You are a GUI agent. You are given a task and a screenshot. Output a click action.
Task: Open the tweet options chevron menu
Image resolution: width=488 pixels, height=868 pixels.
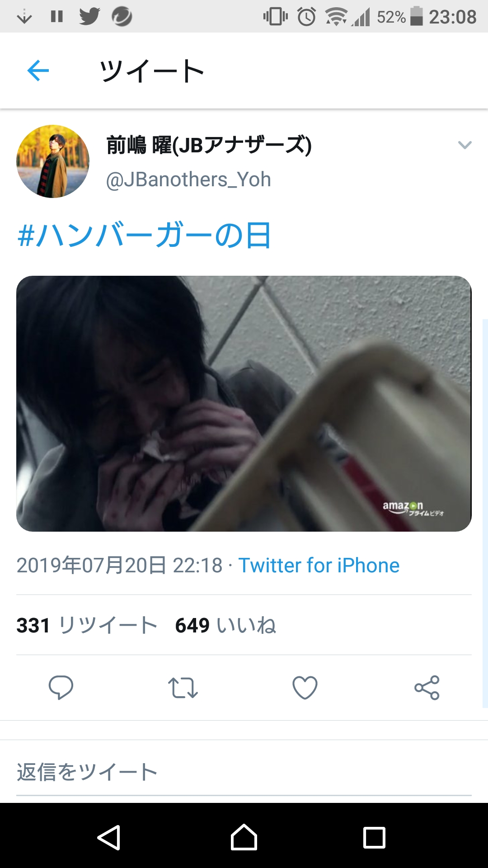(465, 145)
